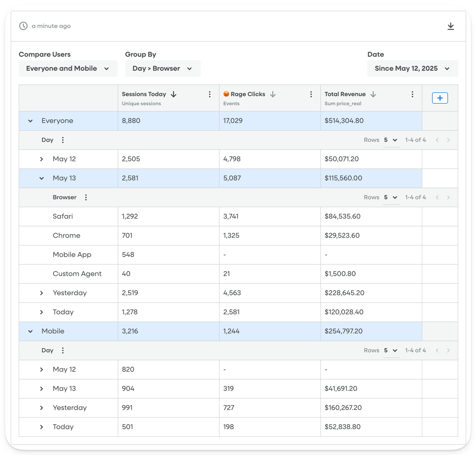This screenshot has height=455, width=476.
Task: Expand the May 12 row under Everyone
Action: point(42,159)
